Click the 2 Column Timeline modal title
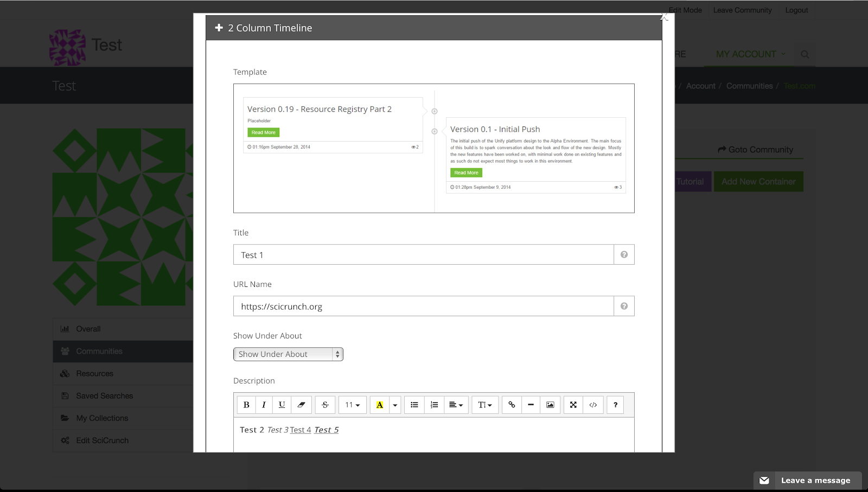This screenshot has height=492, width=868. tap(270, 28)
